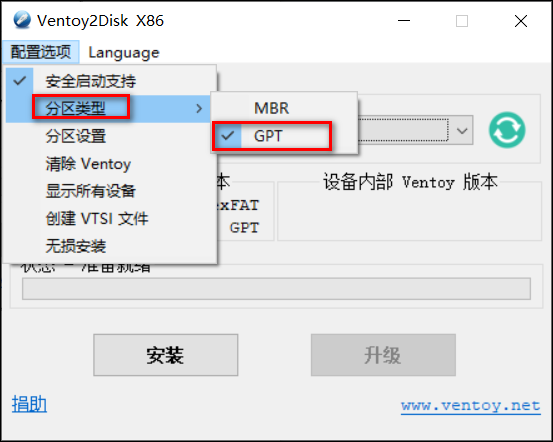553x442 pixels.
Task: Click the 安装 install button
Action: (x=165, y=355)
